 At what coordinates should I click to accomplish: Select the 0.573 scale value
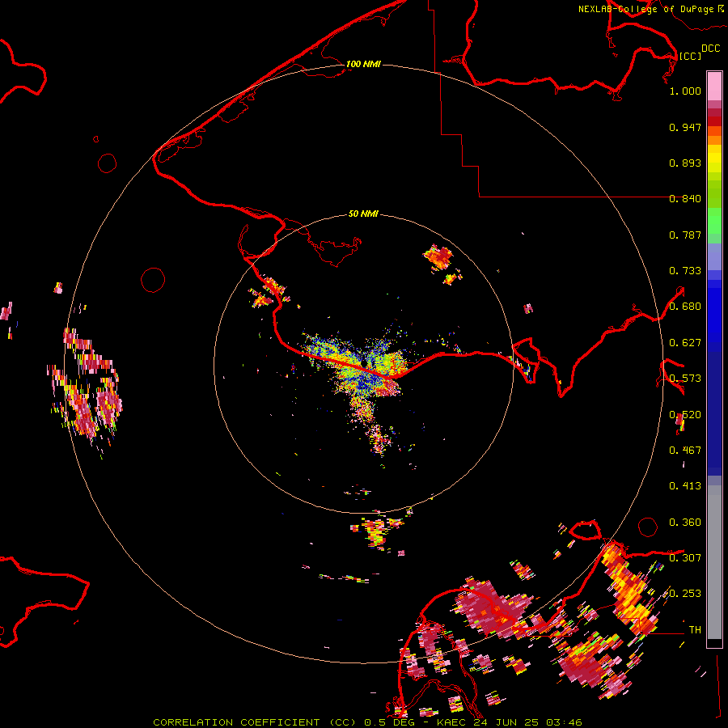[685, 379]
